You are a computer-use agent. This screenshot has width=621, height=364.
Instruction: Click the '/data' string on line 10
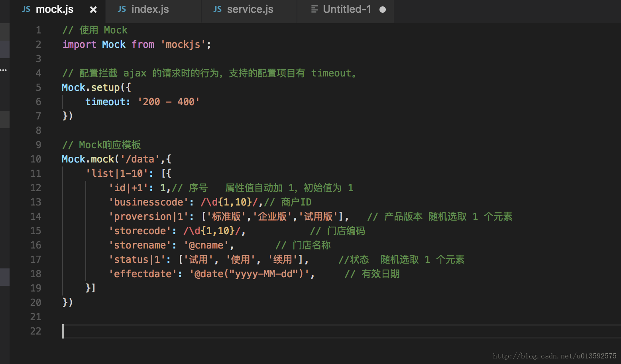point(140,159)
